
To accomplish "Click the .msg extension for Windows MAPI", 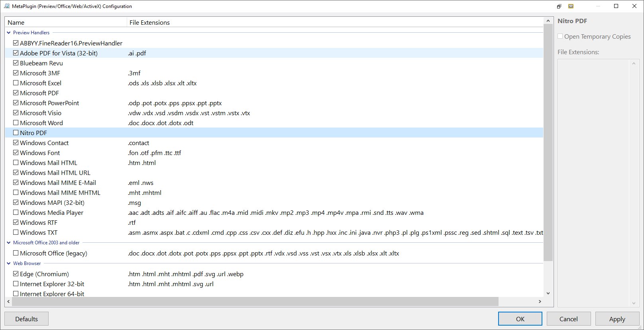I will tap(134, 202).
